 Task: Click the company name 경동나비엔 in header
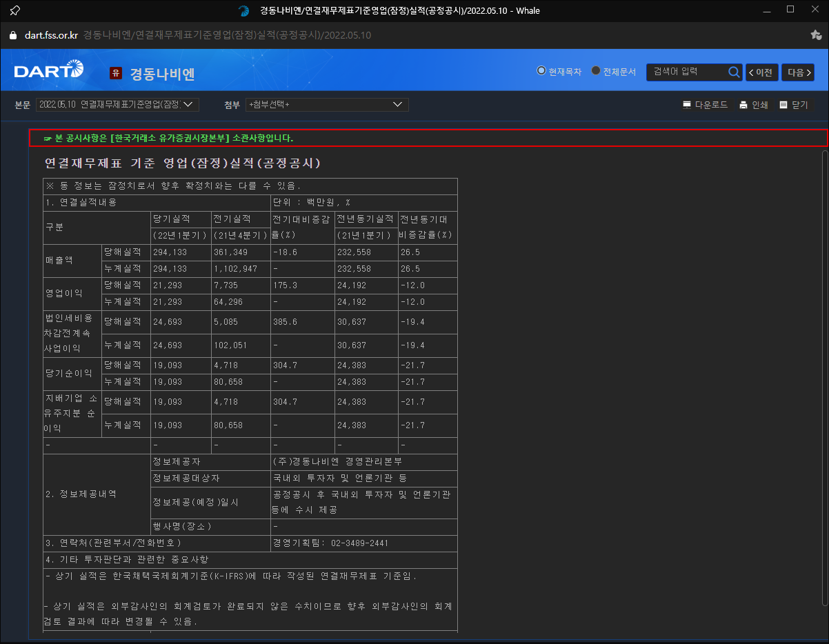[x=163, y=74]
